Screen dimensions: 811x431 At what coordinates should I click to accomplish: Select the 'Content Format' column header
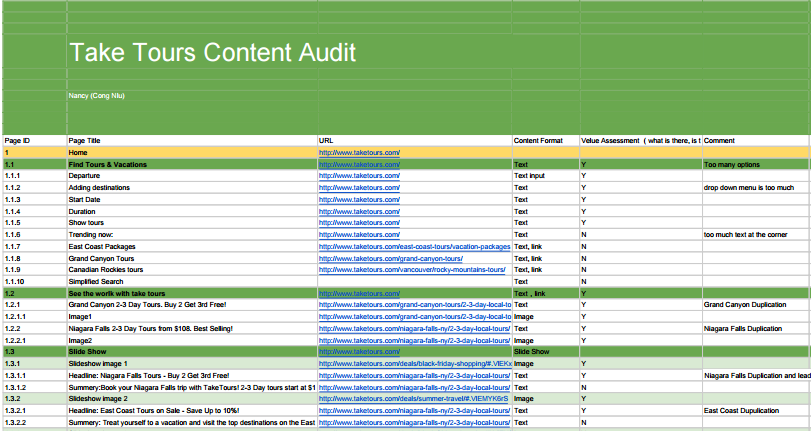546,141
